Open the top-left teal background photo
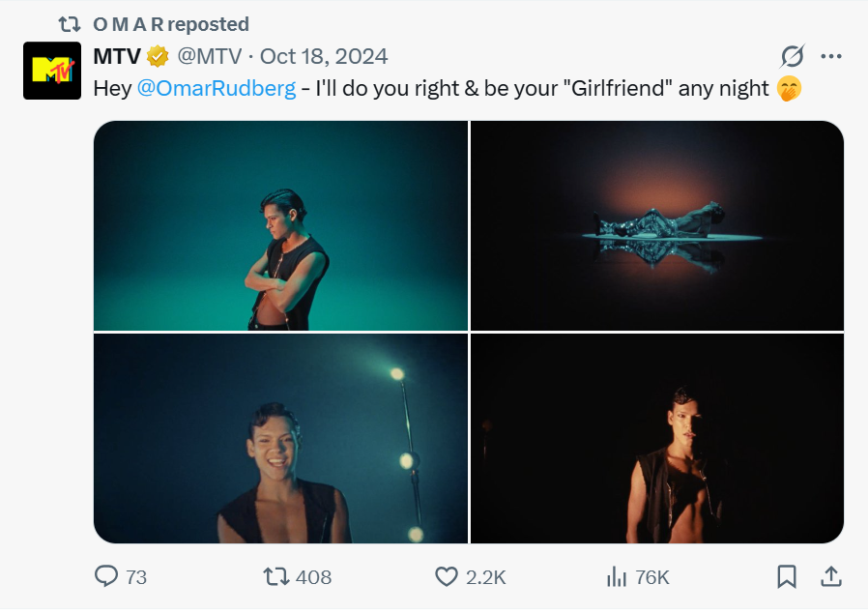Screen dimensions: 868x614 pyautogui.click(x=280, y=225)
